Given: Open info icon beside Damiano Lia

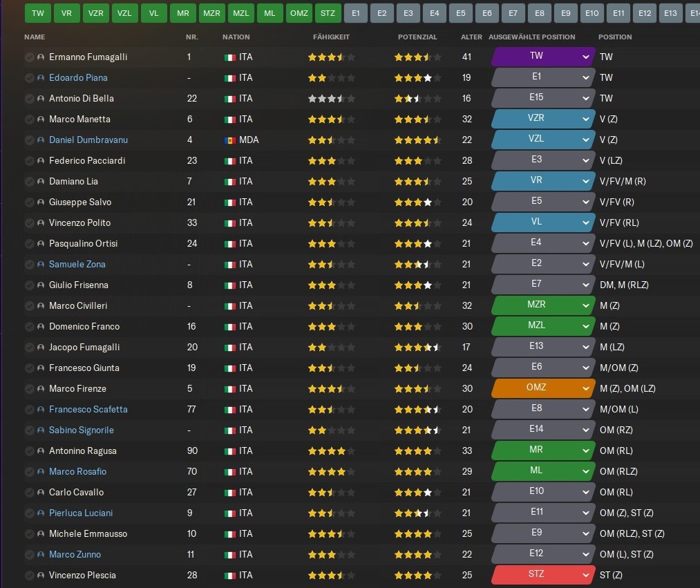Looking at the screenshot, I should (x=41, y=182).
